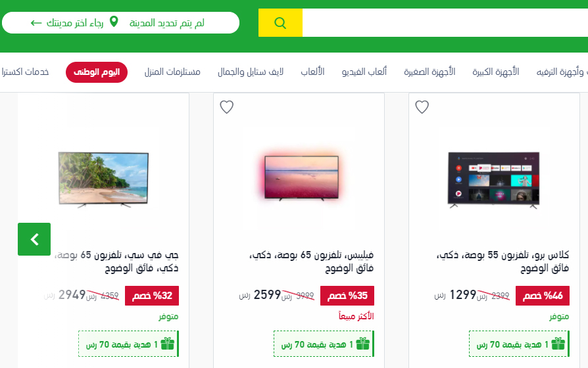Click the yellow search magnifier icon
This screenshot has width=588, height=368.
280,23
